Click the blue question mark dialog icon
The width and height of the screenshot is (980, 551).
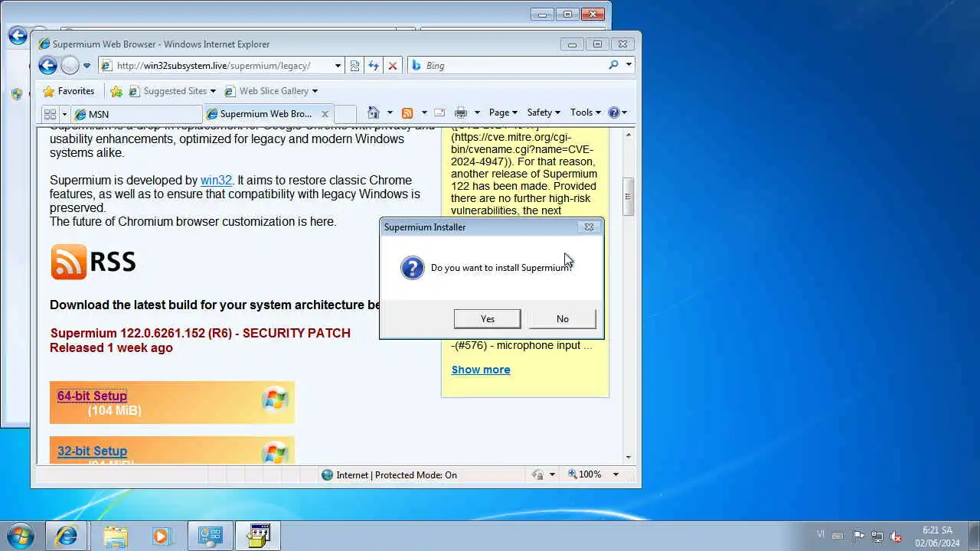[x=412, y=268]
